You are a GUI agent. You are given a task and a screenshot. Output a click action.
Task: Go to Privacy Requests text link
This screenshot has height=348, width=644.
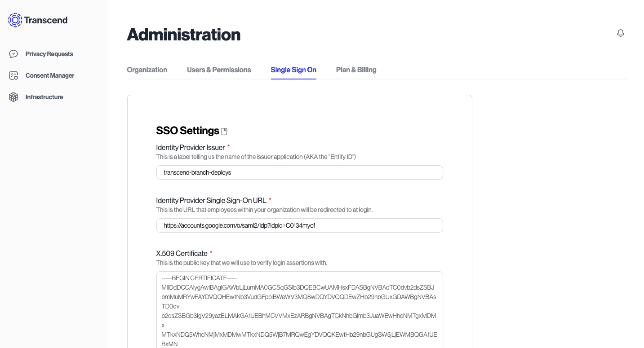[x=49, y=54]
